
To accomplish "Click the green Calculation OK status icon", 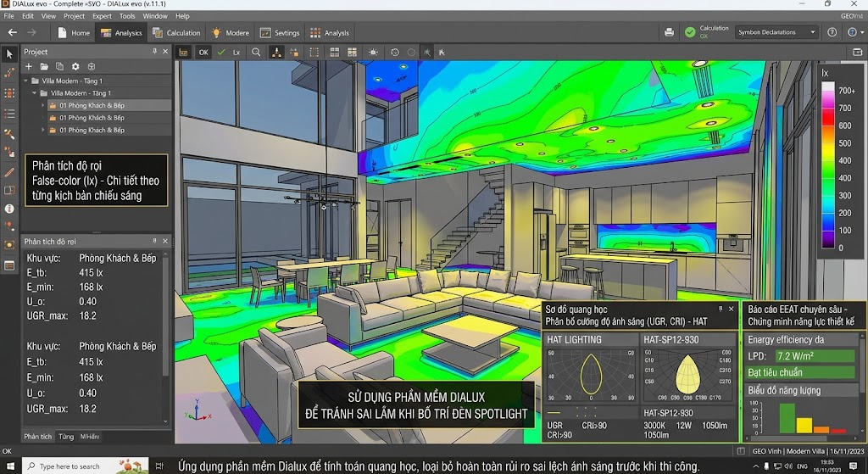I will (x=690, y=32).
